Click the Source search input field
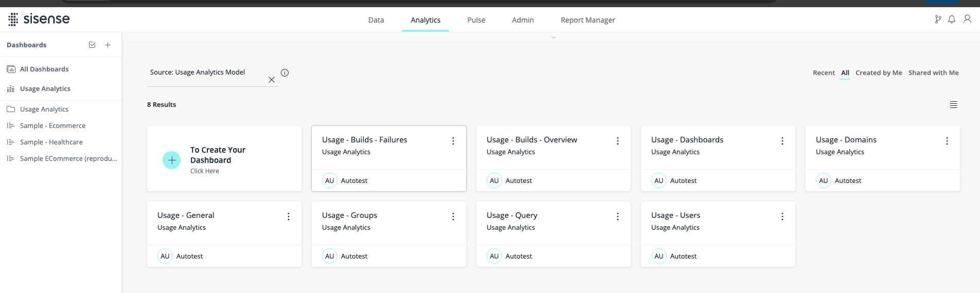Image resolution: width=980 pixels, height=293 pixels. click(206, 72)
